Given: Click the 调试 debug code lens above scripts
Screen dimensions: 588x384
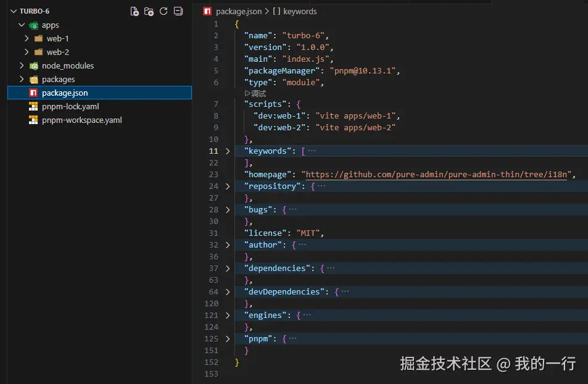Looking at the screenshot, I should pos(255,94).
